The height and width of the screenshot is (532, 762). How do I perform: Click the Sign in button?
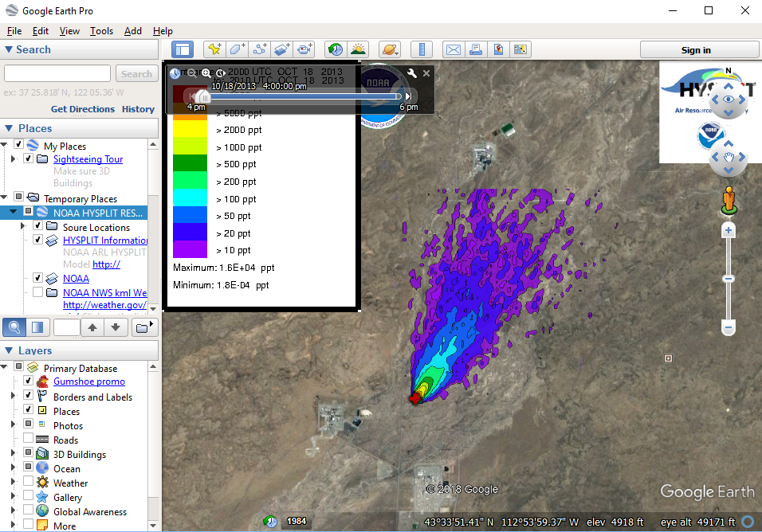pos(695,50)
